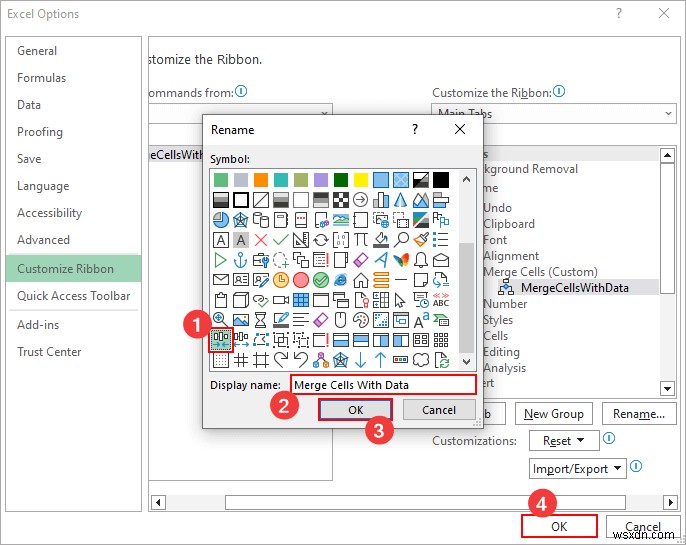Viewport: 686px width, 545px height.
Task: Click left arrow of horizontal scrollbar
Action: 158,502
